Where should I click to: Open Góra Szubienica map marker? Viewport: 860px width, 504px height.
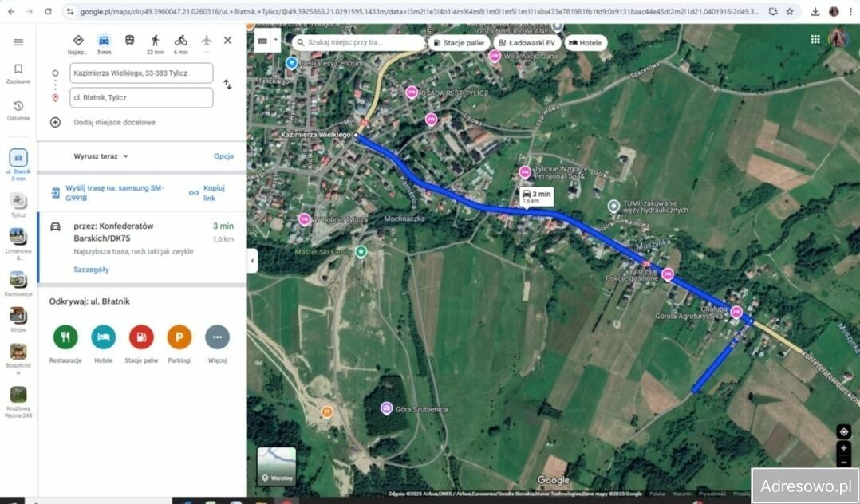click(386, 408)
